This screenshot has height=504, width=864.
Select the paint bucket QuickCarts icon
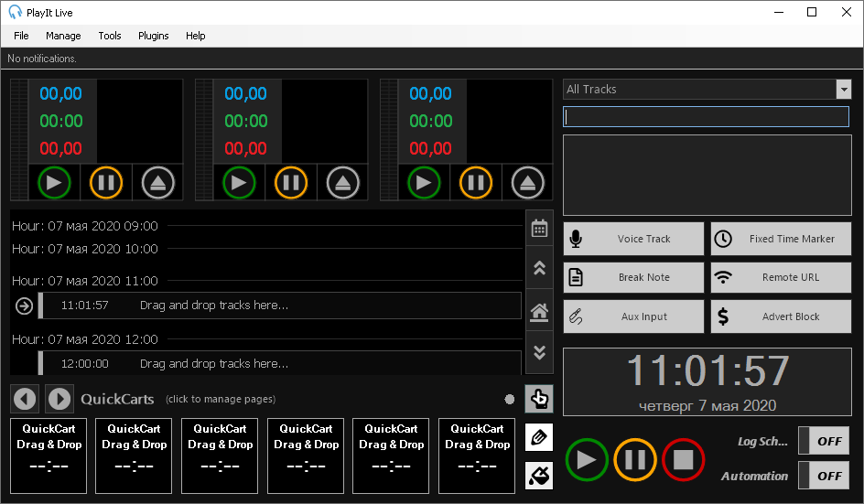[x=539, y=476]
